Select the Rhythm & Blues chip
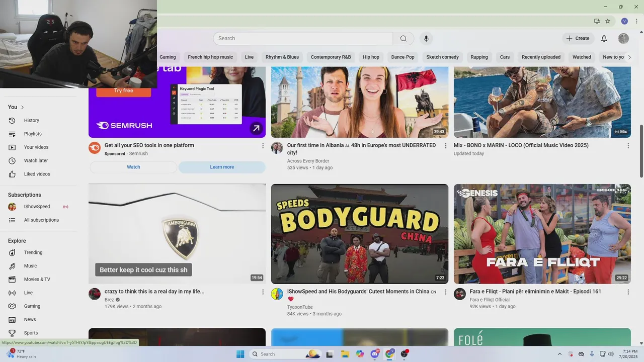 pos(282,57)
